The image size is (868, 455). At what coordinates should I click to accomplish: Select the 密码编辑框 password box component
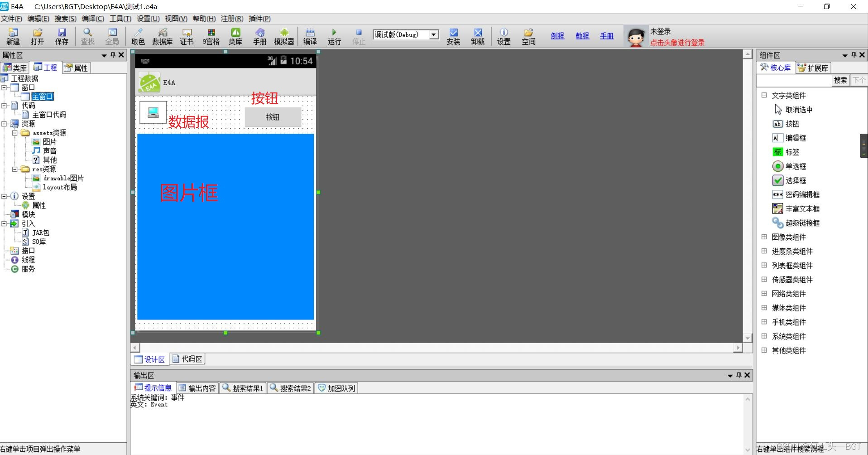coord(796,194)
